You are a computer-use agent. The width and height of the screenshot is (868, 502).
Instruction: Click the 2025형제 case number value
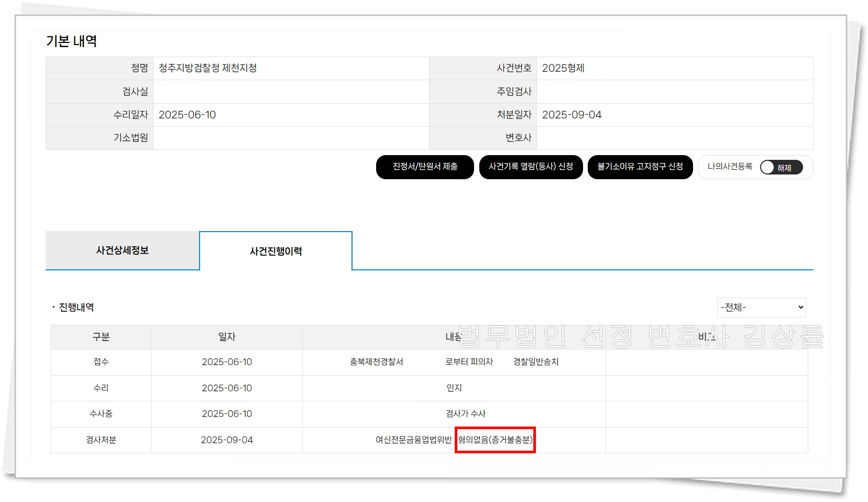tap(563, 68)
